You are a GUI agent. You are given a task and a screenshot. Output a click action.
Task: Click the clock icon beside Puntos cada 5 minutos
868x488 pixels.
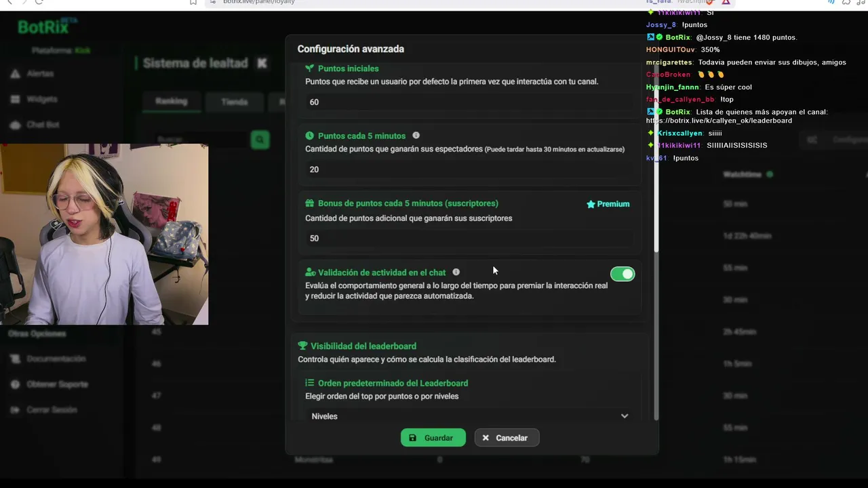pyautogui.click(x=309, y=136)
